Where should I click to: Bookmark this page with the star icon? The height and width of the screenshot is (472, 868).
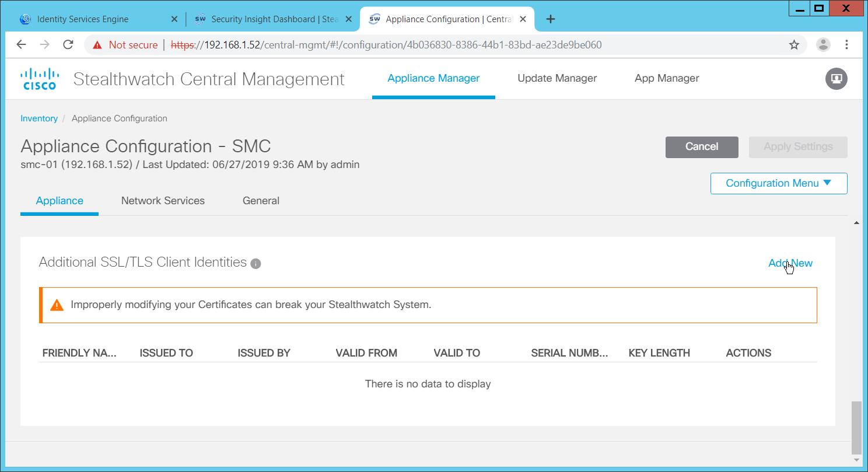coord(794,45)
